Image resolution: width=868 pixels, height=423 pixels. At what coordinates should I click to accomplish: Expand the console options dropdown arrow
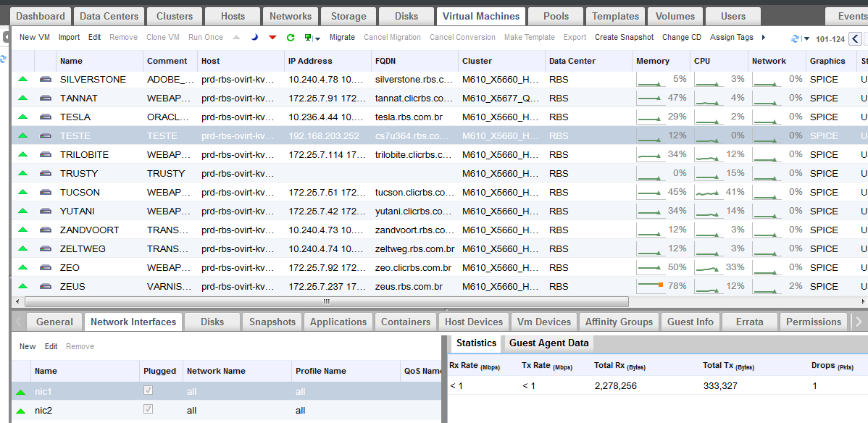pyautogui.click(x=317, y=38)
